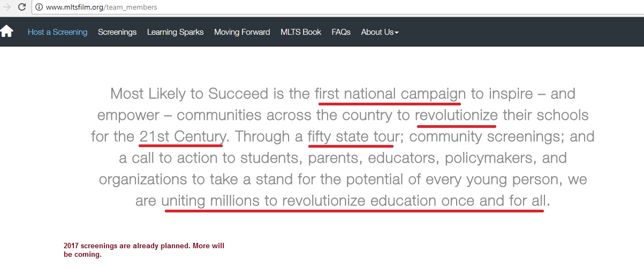Select the underlined 21st Century text

pos(181,137)
